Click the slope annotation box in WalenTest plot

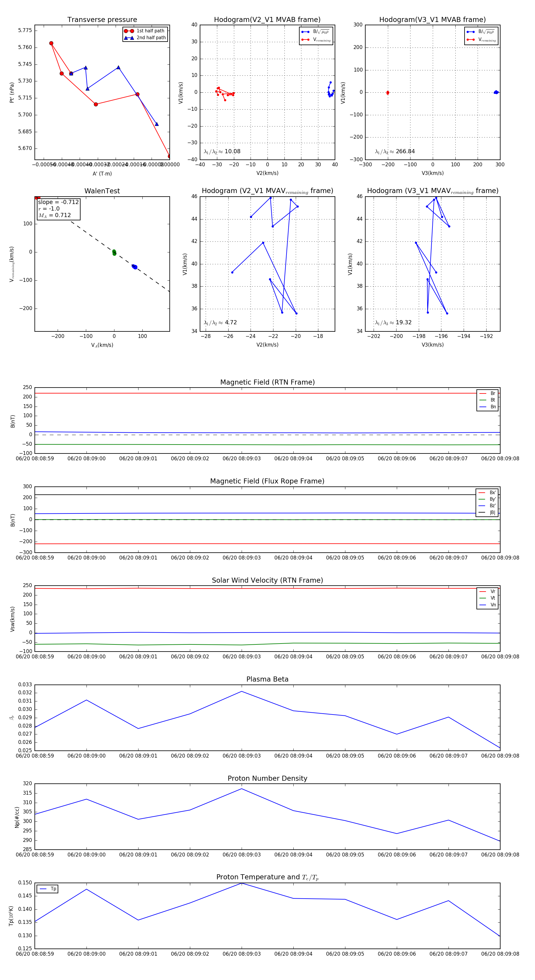coord(58,208)
